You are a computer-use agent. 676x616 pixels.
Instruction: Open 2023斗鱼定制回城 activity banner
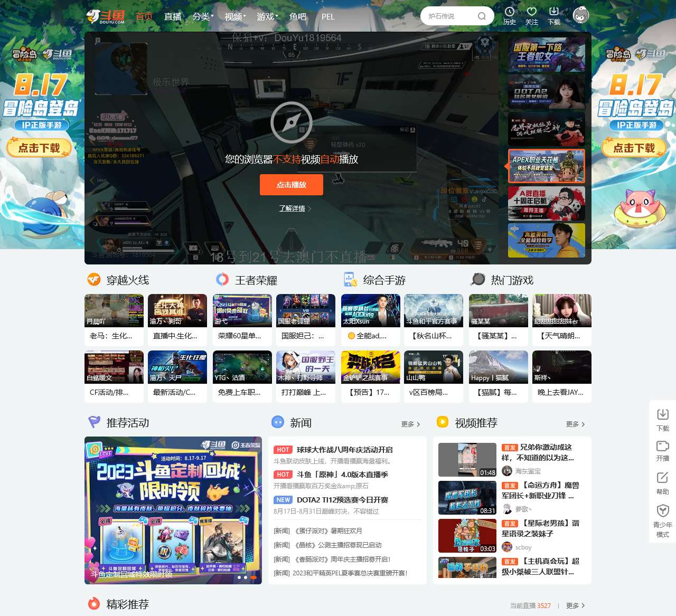tap(173, 510)
